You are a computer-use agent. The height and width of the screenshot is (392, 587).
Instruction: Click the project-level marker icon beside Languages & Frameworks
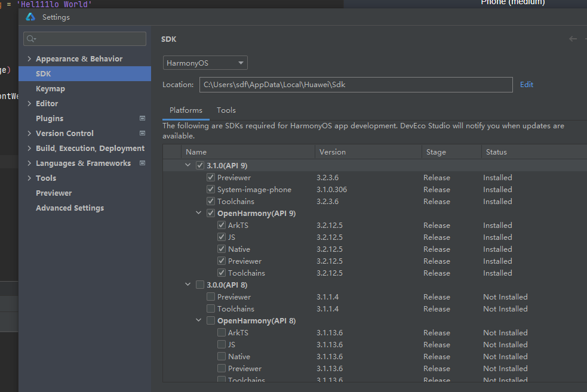(x=142, y=163)
